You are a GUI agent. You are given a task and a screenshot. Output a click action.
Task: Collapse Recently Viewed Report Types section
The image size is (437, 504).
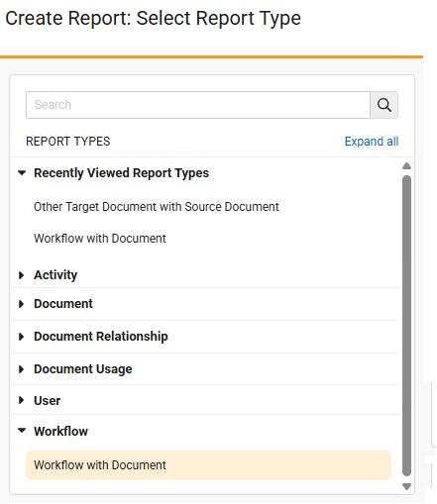coord(22,172)
